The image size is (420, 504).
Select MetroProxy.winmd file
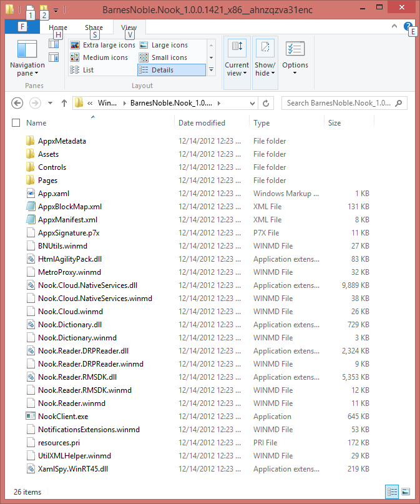[69, 272]
